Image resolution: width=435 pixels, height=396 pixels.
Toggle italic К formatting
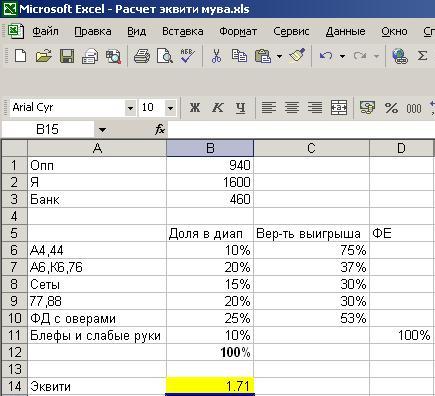[x=217, y=108]
